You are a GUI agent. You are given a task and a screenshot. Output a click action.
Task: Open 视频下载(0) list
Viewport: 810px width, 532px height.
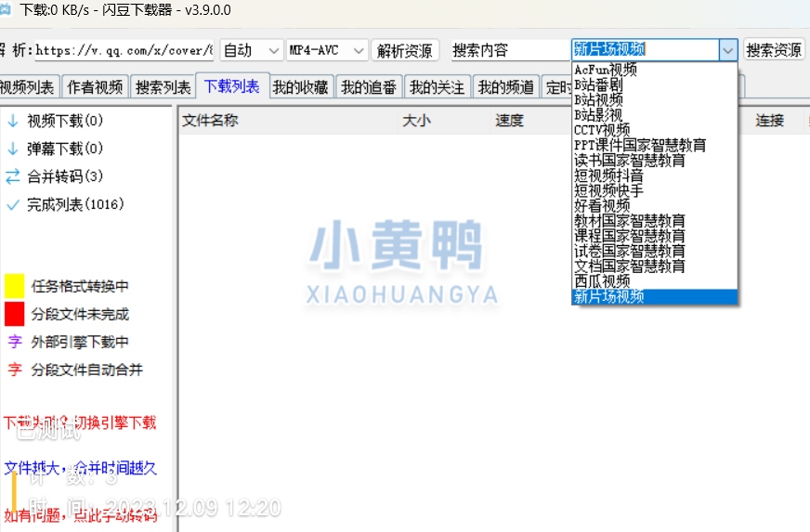(65, 121)
